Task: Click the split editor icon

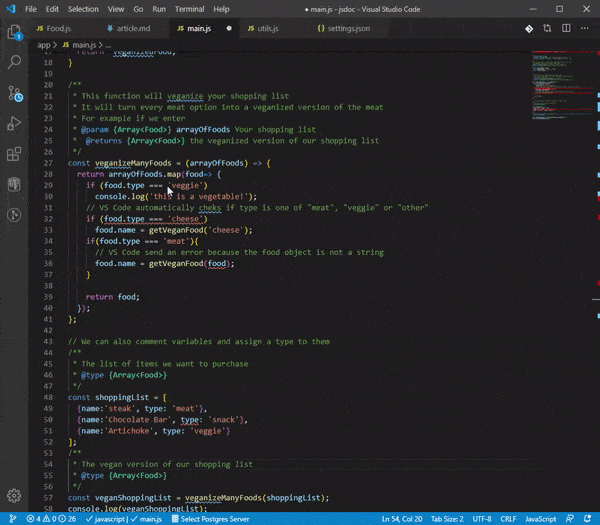Action: [566, 29]
